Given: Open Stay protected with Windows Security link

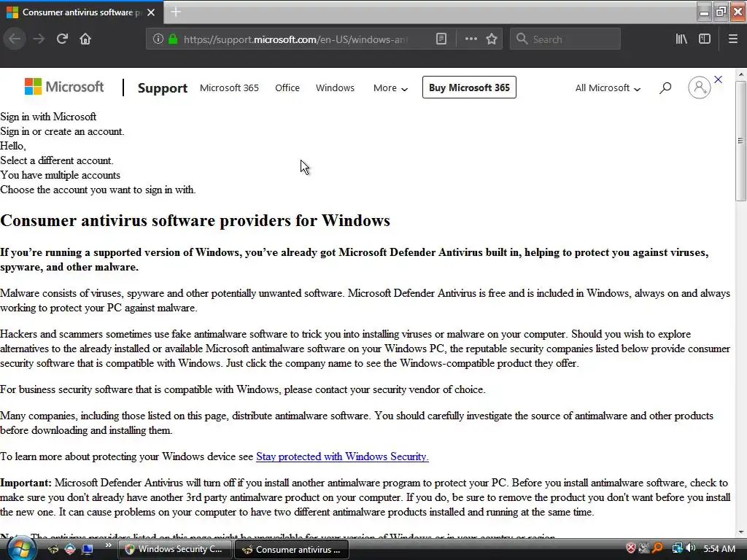Looking at the screenshot, I should pos(342,456).
